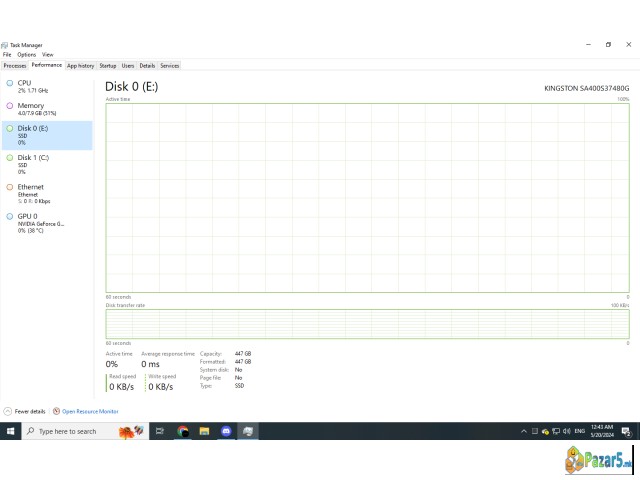Open Task View on the taskbar
640x480 pixels.
159,431
